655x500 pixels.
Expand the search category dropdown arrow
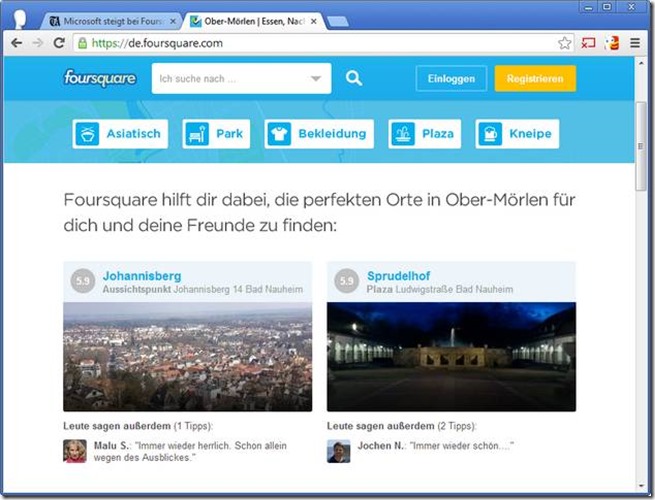pos(316,78)
